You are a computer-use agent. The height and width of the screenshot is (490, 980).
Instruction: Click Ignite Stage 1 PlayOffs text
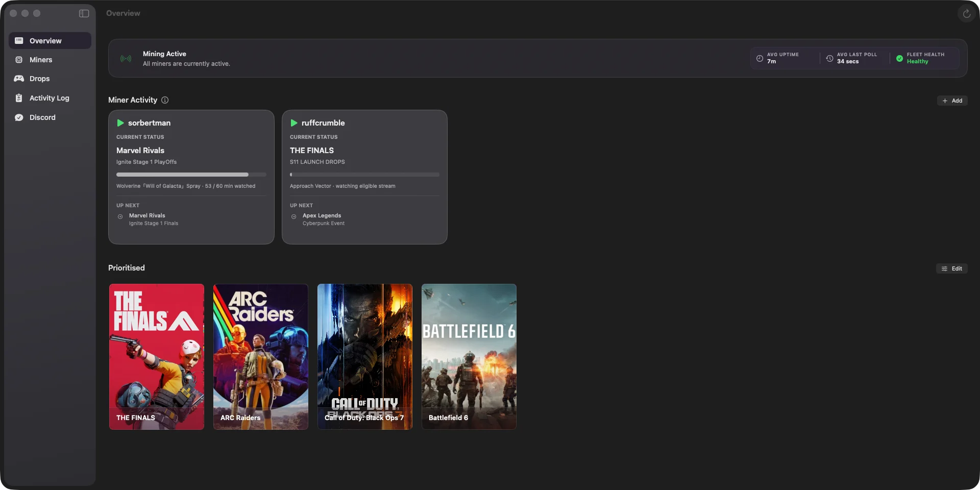coord(146,162)
